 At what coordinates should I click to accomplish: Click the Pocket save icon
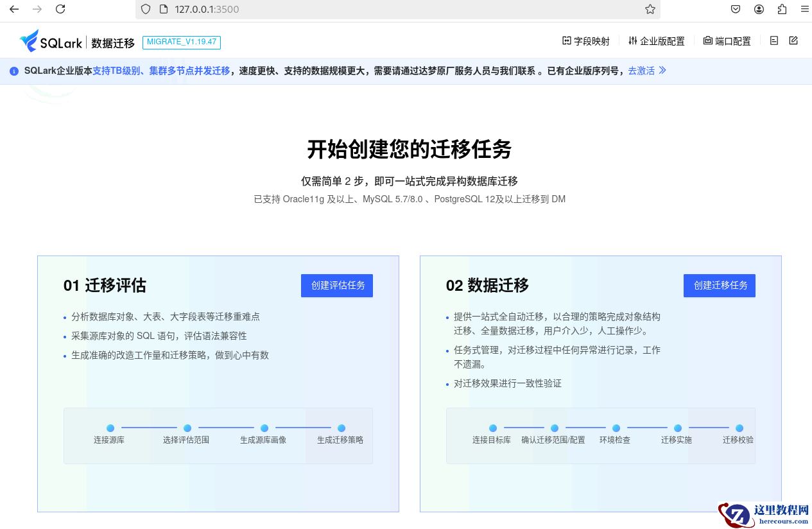point(736,9)
